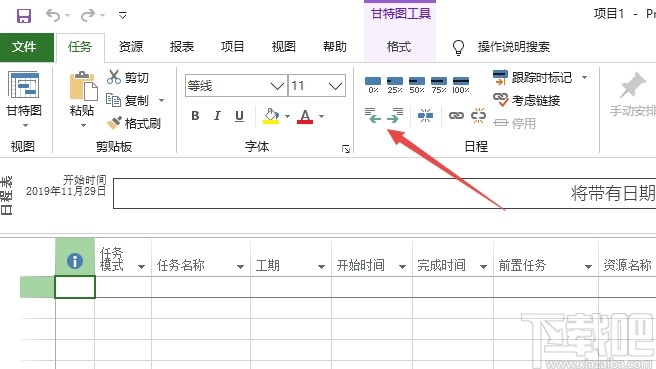Image resolution: width=656 pixels, height=369 pixels.
Task: Toggle Bold formatting
Action: click(195, 116)
